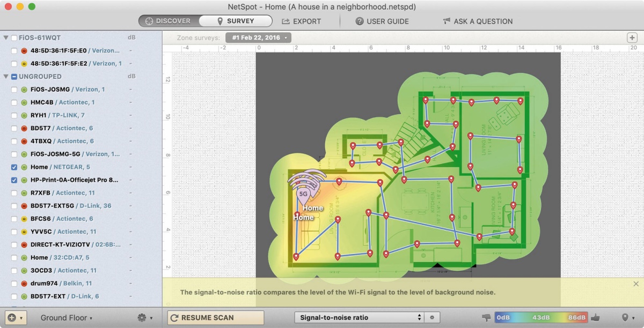Select the YVV5C / Actiontec, 11 network name

[63, 232]
